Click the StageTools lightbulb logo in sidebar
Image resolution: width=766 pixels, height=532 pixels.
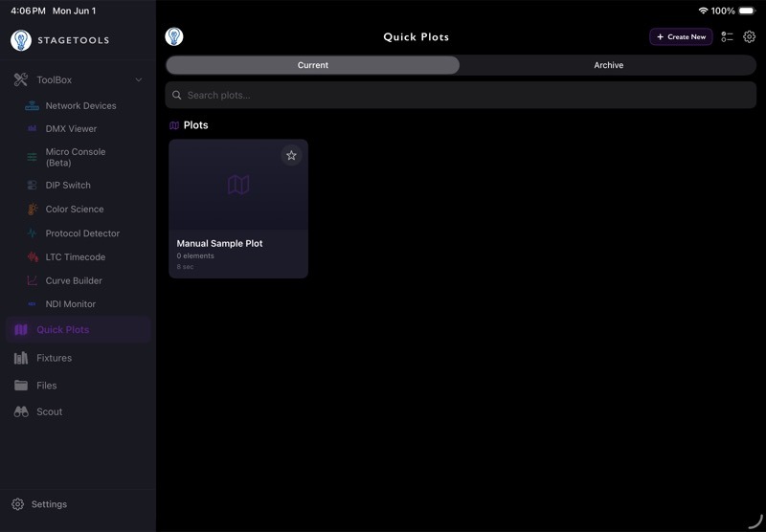point(21,40)
